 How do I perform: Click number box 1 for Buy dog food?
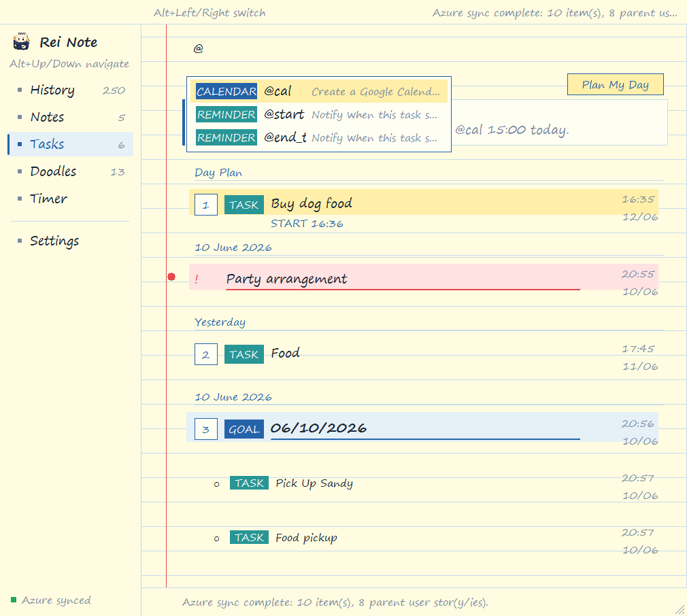point(206,205)
